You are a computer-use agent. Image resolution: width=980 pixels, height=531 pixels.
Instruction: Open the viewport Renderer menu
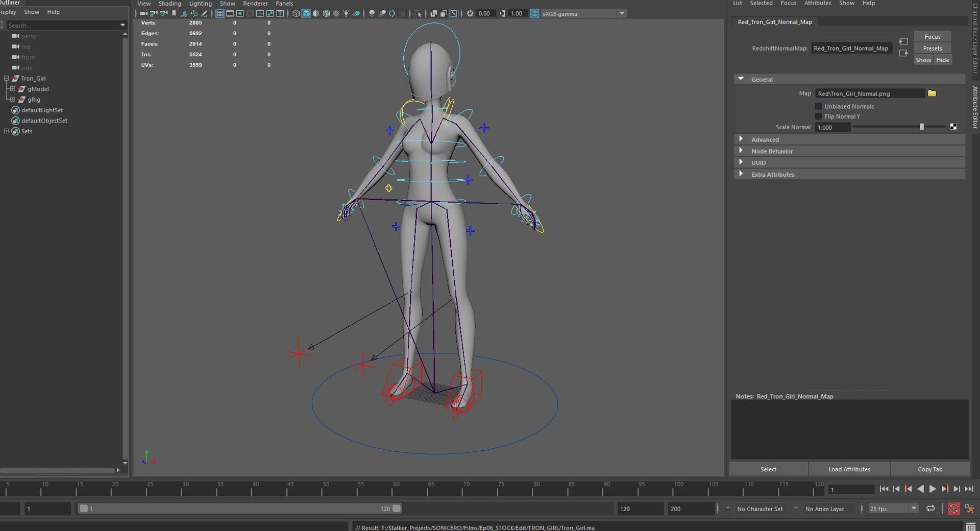pyautogui.click(x=255, y=4)
